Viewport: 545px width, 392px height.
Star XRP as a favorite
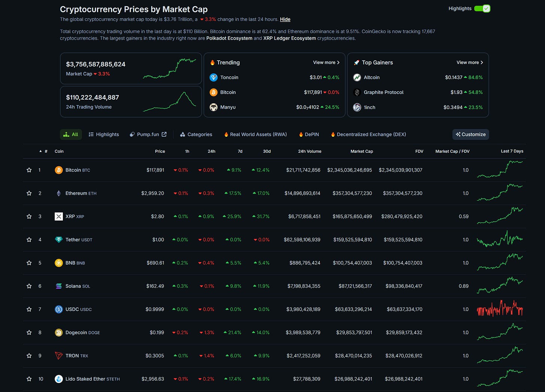pos(29,216)
